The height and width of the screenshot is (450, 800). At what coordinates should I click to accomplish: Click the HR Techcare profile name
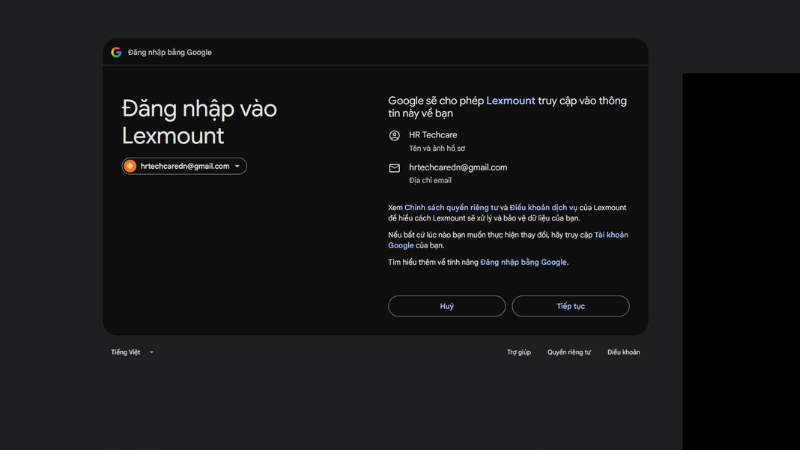coord(433,135)
